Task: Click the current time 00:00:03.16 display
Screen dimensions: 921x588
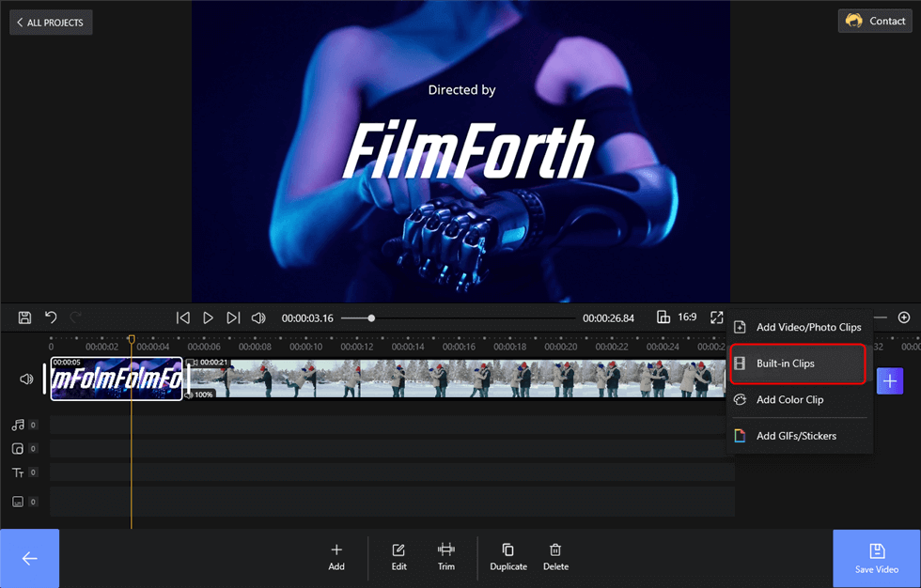Action: pyautogui.click(x=307, y=318)
